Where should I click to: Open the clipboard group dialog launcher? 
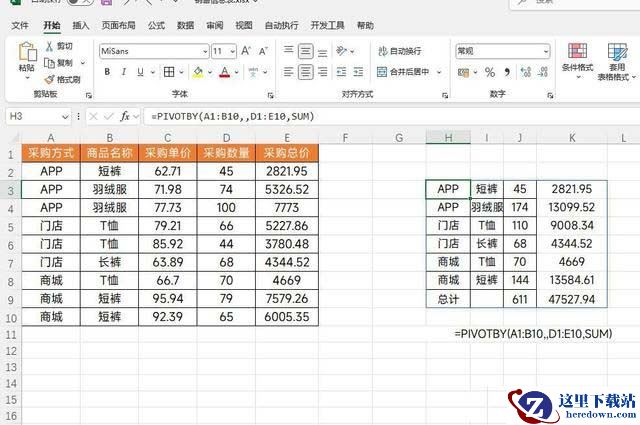point(89,95)
